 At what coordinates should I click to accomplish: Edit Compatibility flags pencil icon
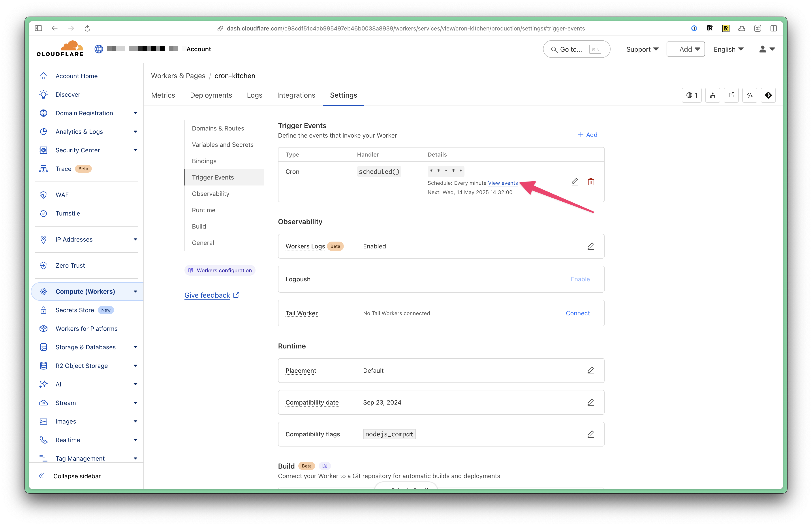pos(590,434)
